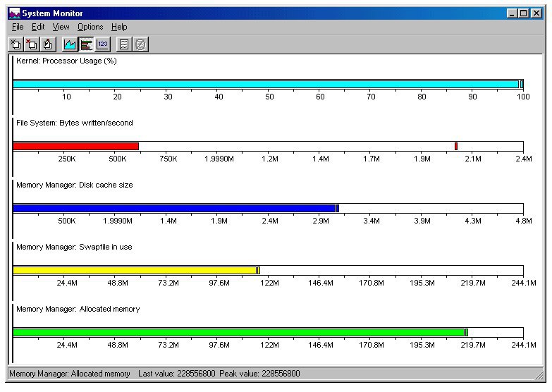This screenshot has width=552, height=392.
Task: Click the red peak marker in Bytes written chart
Action: click(456, 146)
